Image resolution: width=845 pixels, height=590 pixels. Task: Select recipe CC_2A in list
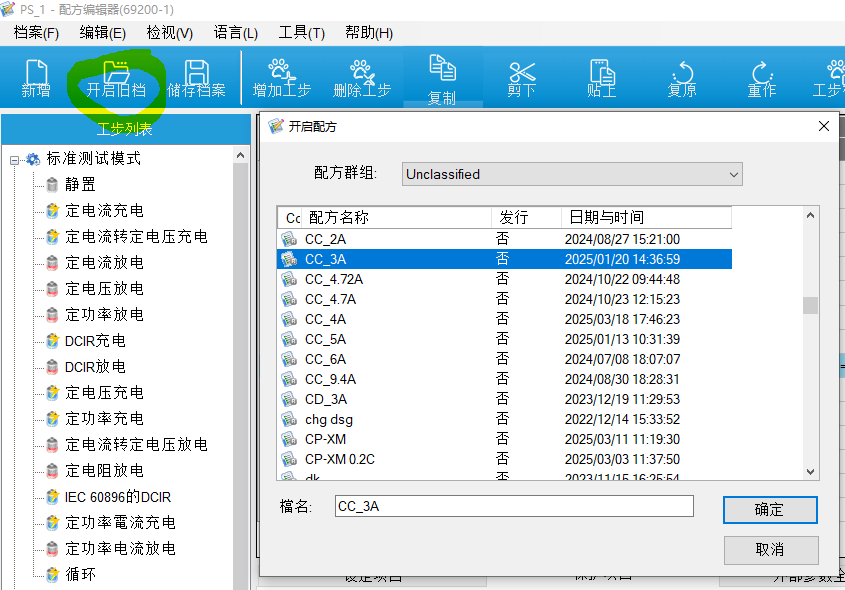point(504,239)
